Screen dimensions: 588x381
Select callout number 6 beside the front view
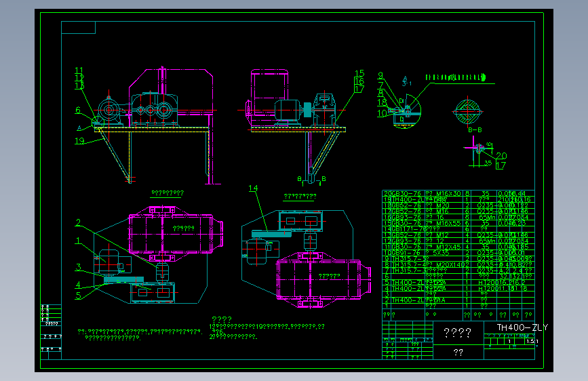[x=78, y=110]
